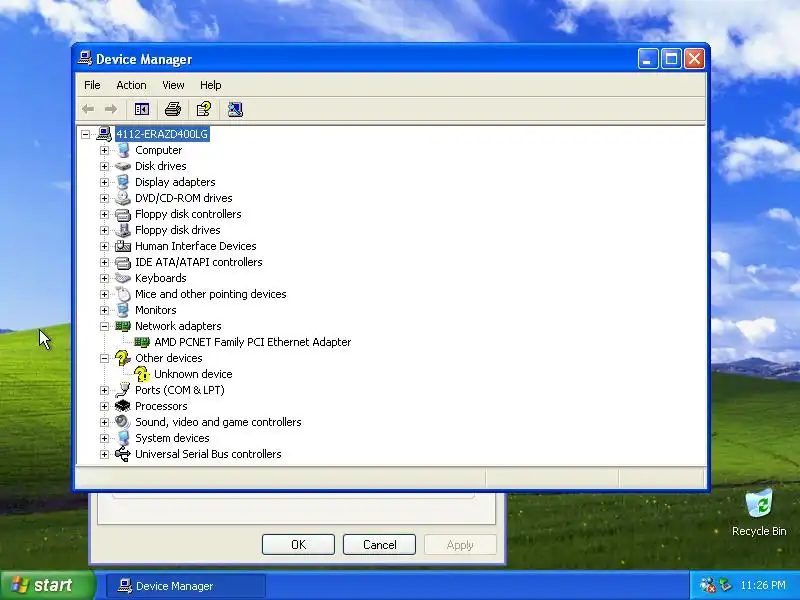
Task: Expand the Processors node
Action: pos(105,406)
